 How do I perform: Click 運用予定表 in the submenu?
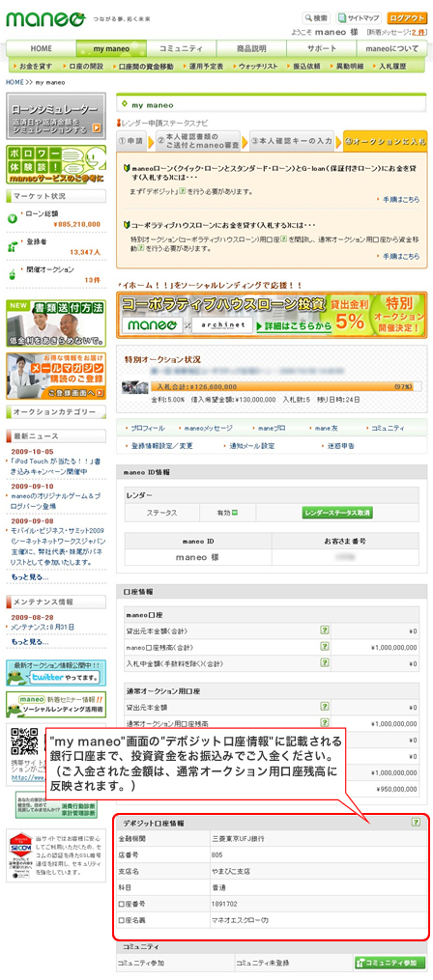point(205,66)
